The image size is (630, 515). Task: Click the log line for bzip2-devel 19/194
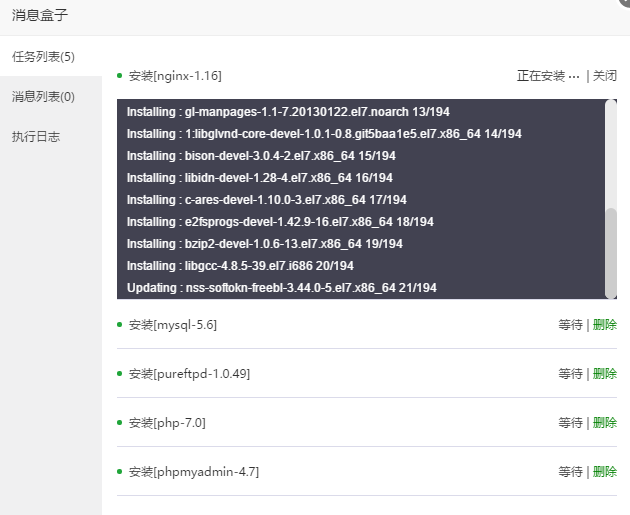tap(264, 244)
